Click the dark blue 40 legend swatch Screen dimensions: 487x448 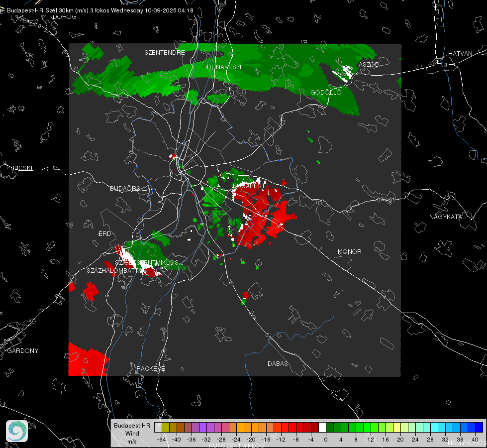(479, 427)
